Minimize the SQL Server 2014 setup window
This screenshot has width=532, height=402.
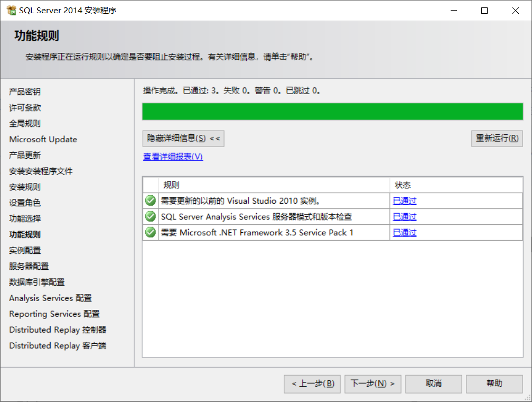click(454, 11)
